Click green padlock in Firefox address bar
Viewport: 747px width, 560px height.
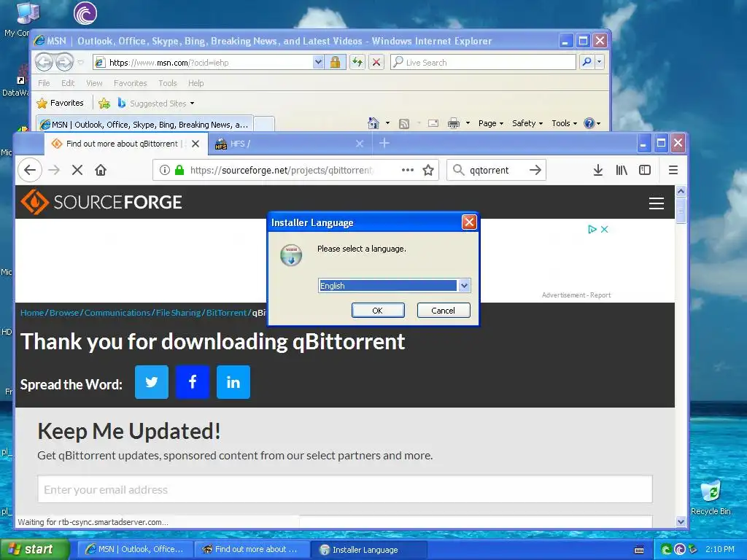pos(179,170)
